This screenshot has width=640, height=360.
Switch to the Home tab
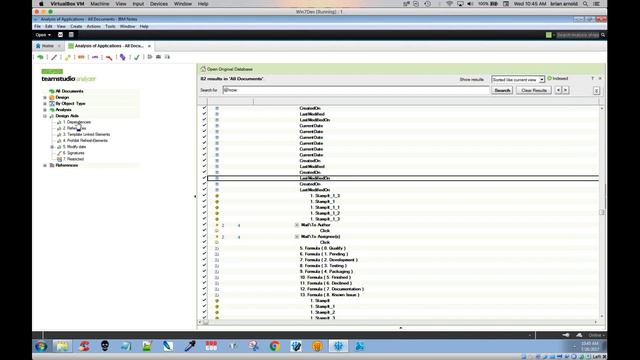[x=47, y=46]
